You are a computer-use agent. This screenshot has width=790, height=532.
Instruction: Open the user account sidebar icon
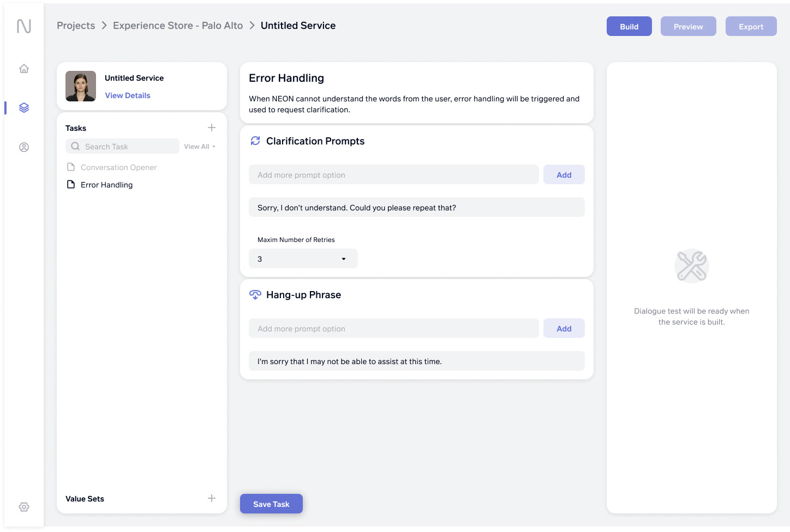(24, 147)
